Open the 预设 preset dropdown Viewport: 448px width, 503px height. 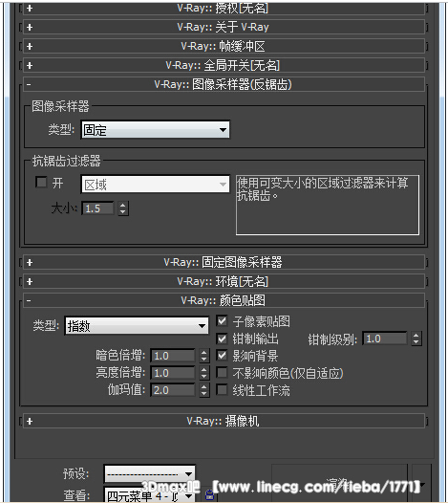[x=150, y=473]
